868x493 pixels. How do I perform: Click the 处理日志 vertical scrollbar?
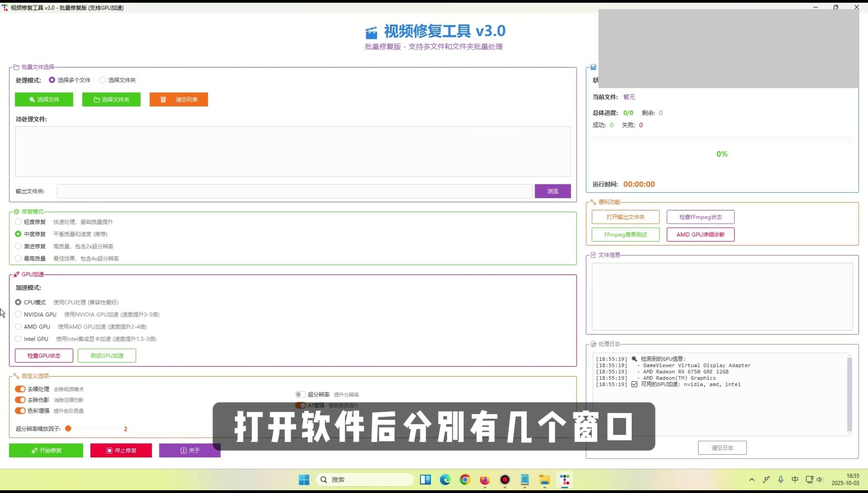click(x=850, y=394)
